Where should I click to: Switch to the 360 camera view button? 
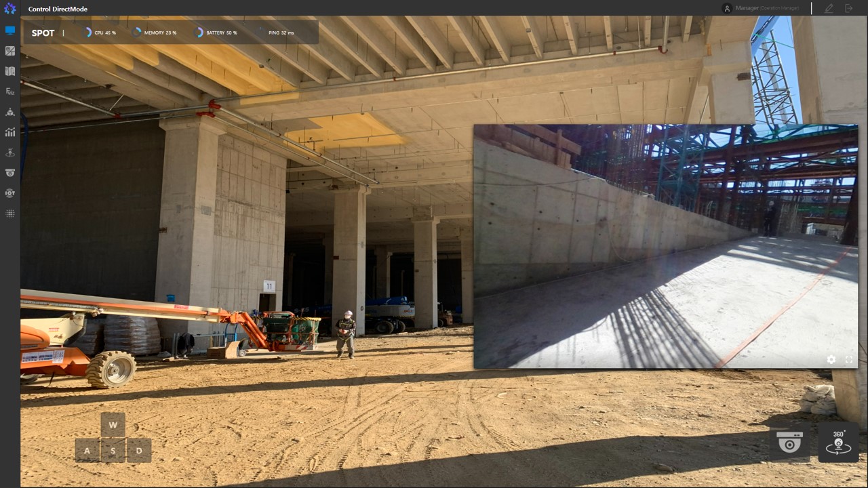pyautogui.click(x=838, y=442)
